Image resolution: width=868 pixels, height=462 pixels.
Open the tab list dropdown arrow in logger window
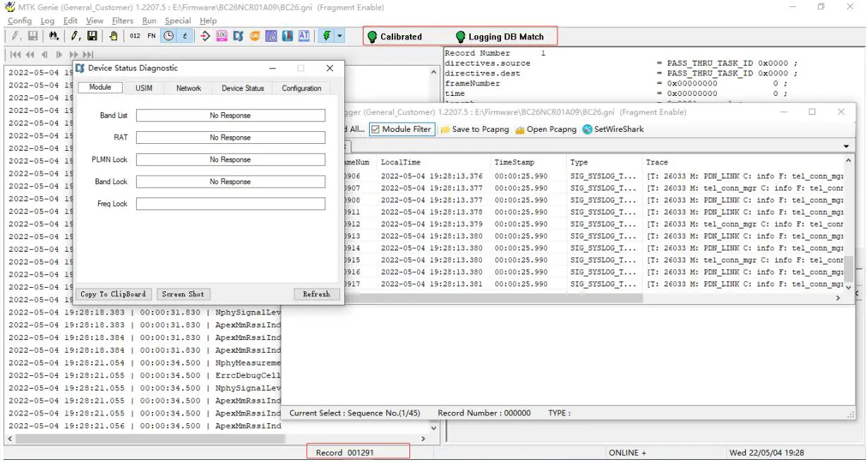tap(846, 146)
